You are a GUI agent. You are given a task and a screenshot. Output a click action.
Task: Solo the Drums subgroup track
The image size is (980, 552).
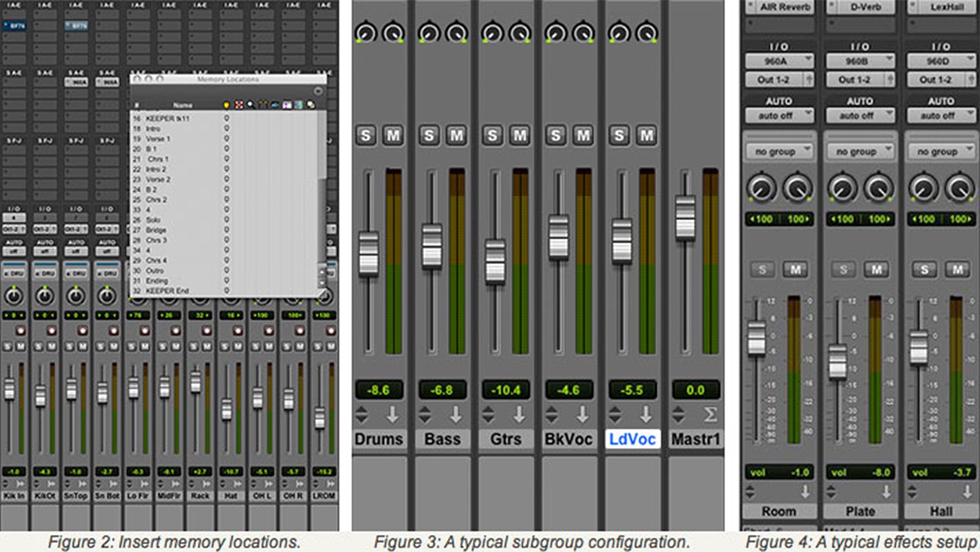point(366,135)
